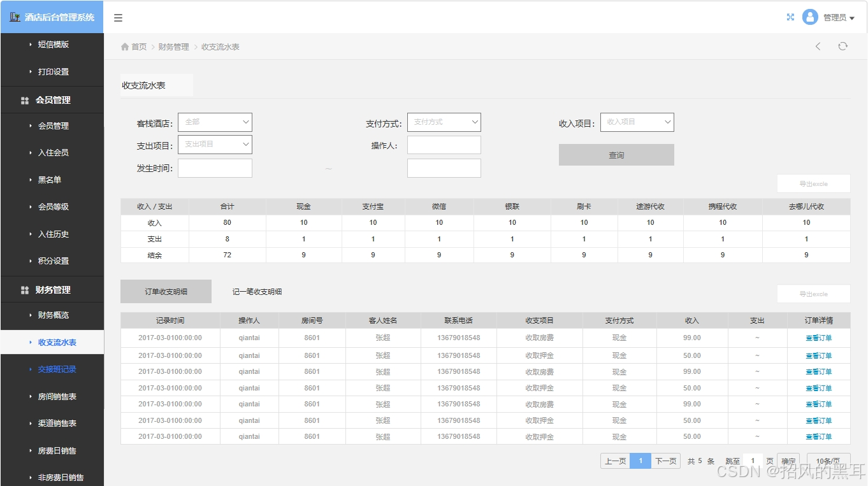This screenshot has height=486, width=868.
Task: Click page number 1 button
Action: [640, 461]
